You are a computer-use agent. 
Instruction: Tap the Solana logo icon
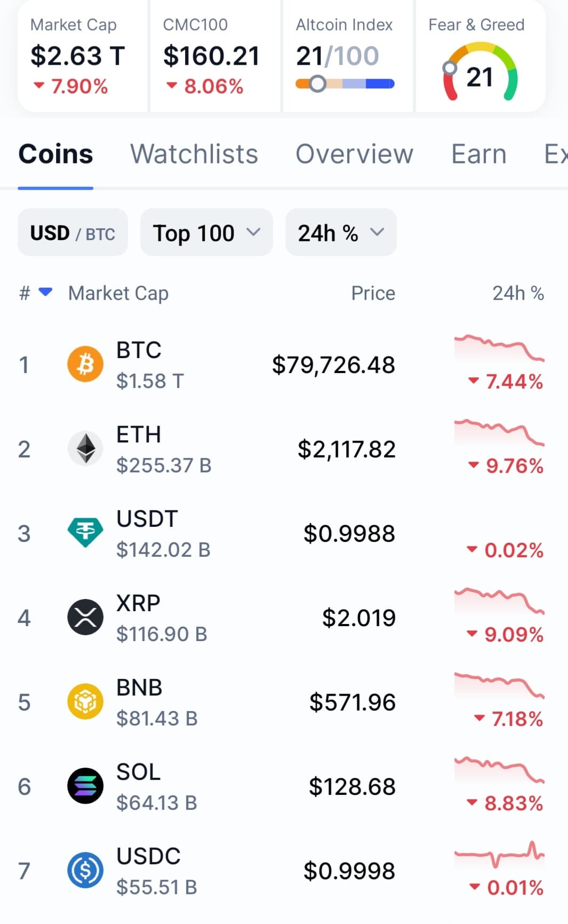85,786
